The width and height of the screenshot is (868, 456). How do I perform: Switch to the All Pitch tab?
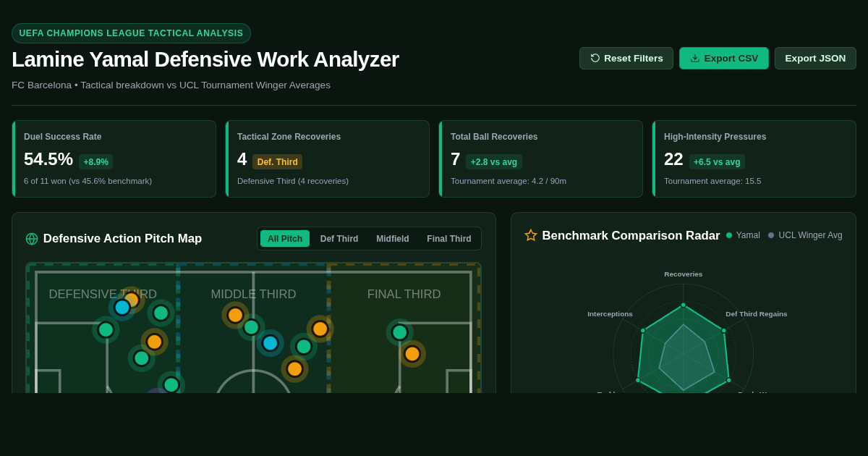click(285, 239)
